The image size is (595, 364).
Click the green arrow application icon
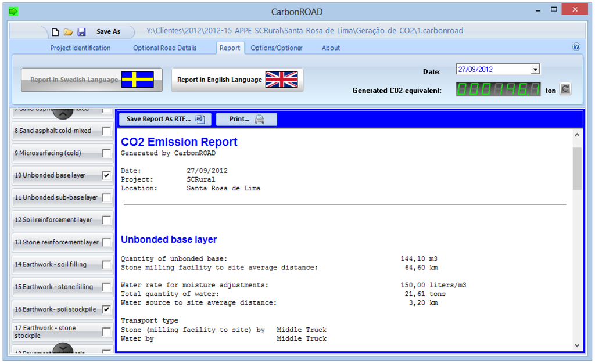coord(13,11)
